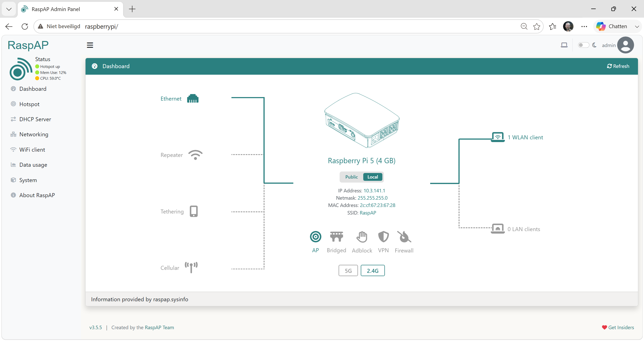The width and height of the screenshot is (644, 341).
Task: Click the Bridged mode icon
Action: (x=336, y=237)
